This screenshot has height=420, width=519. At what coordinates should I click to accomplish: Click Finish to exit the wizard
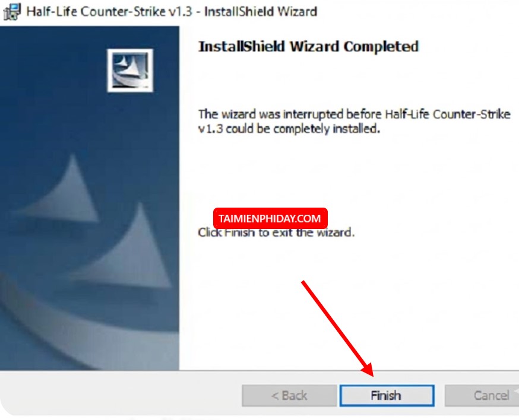(387, 396)
